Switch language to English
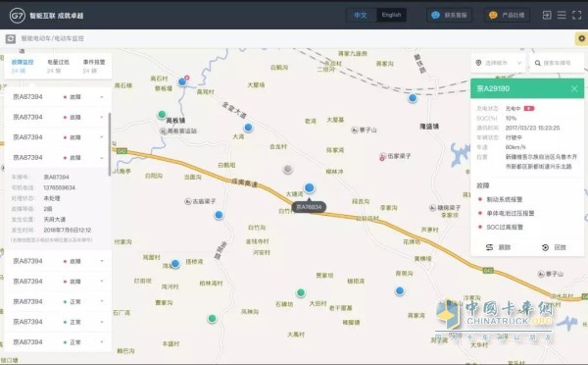Image resolution: width=588 pixels, height=365 pixels. pyautogui.click(x=391, y=15)
